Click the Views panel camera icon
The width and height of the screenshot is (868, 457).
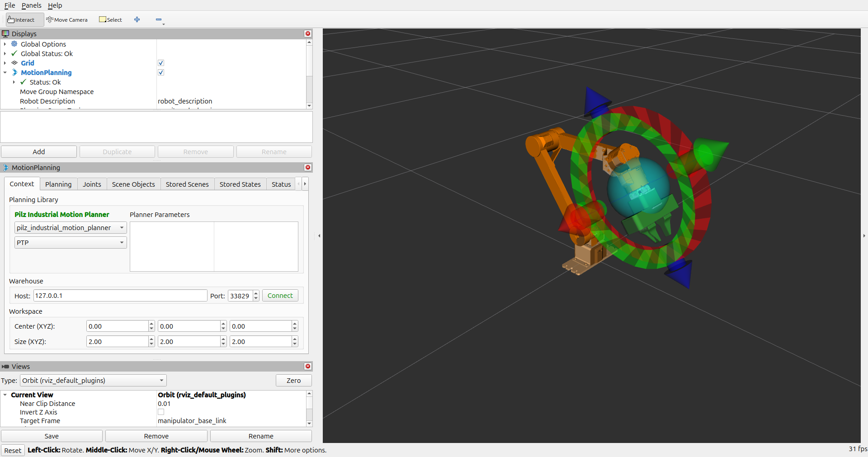5,366
